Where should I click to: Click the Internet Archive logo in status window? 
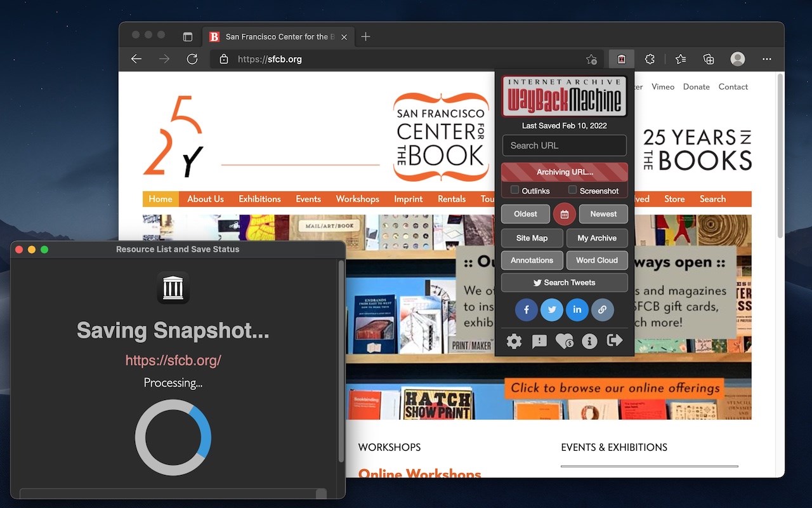pos(173,288)
